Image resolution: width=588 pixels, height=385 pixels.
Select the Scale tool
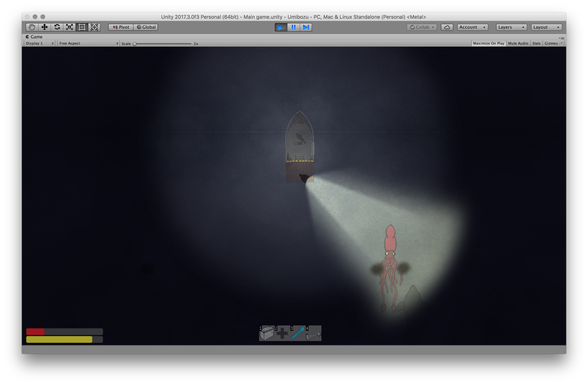[69, 27]
